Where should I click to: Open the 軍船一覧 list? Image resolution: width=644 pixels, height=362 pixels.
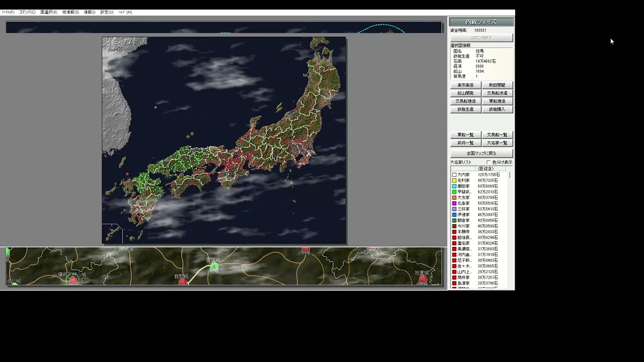coord(465,135)
